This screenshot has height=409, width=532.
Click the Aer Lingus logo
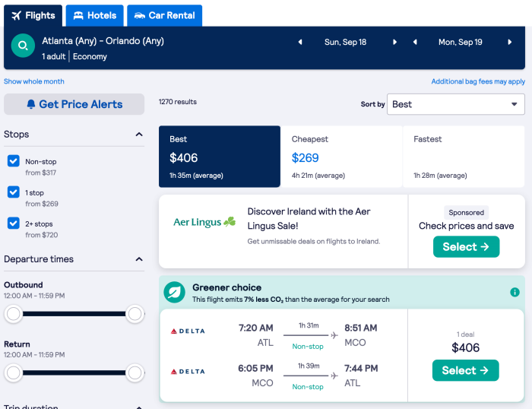point(204,222)
